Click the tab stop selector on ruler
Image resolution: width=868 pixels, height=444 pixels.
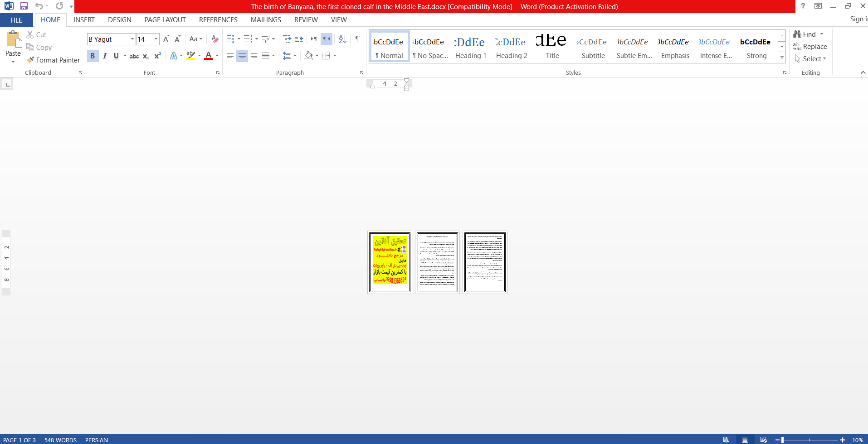click(x=8, y=84)
